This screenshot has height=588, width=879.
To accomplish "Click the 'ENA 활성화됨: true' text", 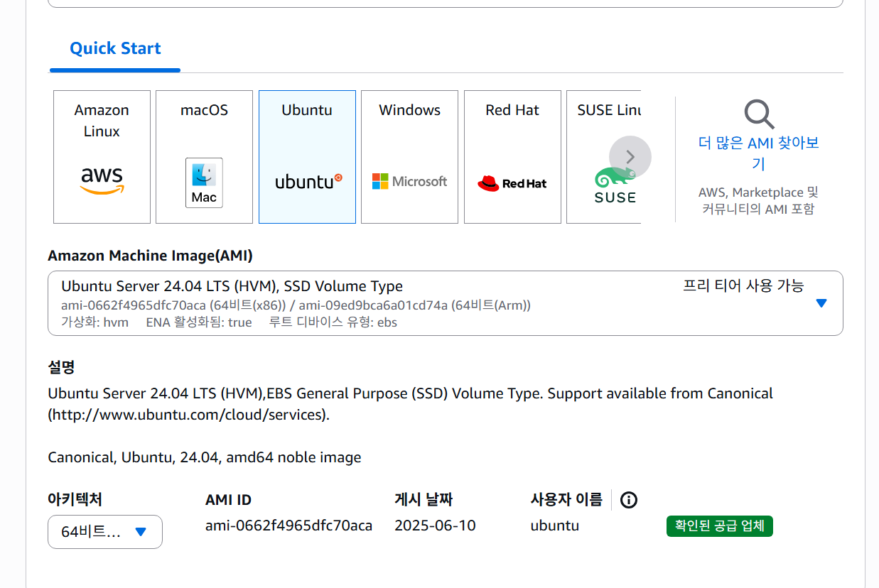I will [199, 322].
